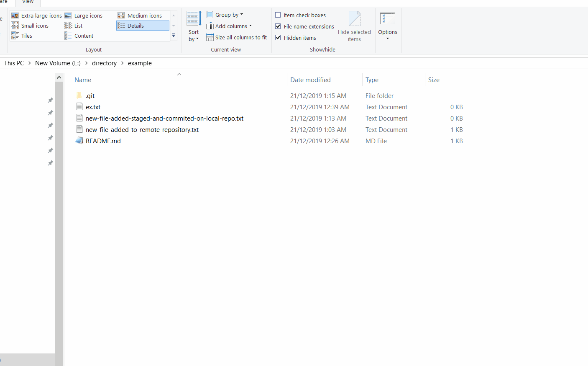Toggle Hidden items checkbox
The width and height of the screenshot is (588, 366).
pos(278,38)
